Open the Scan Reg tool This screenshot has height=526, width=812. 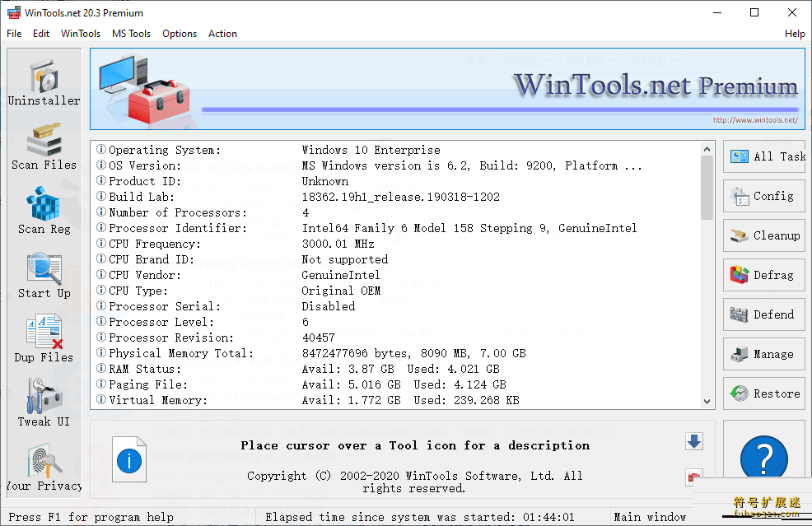point(44,209)
